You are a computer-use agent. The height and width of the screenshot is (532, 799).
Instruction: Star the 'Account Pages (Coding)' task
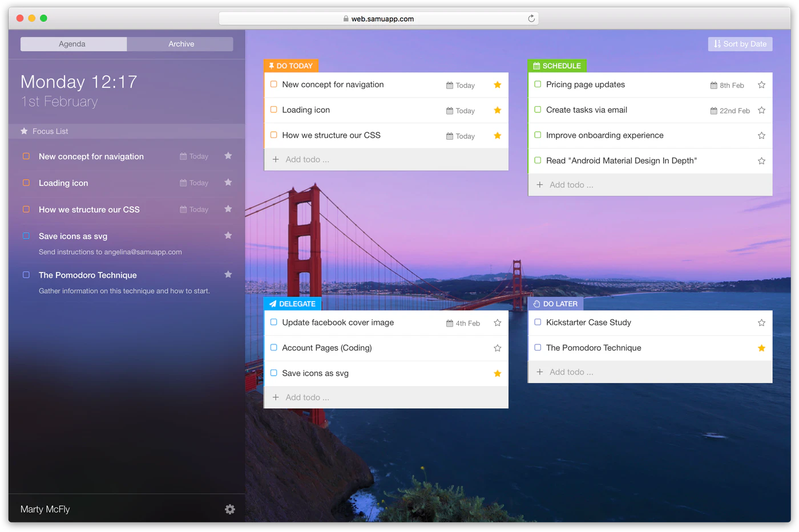point(498,348)
